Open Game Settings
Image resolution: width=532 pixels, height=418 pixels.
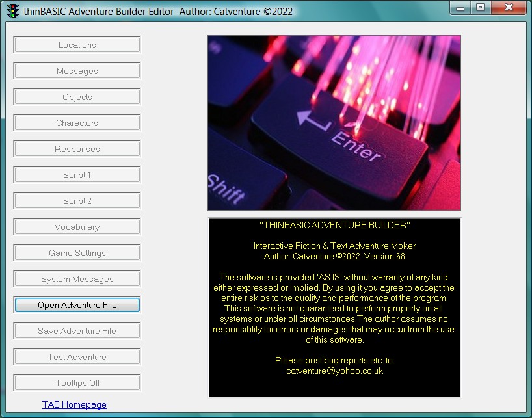coord(77,253)
